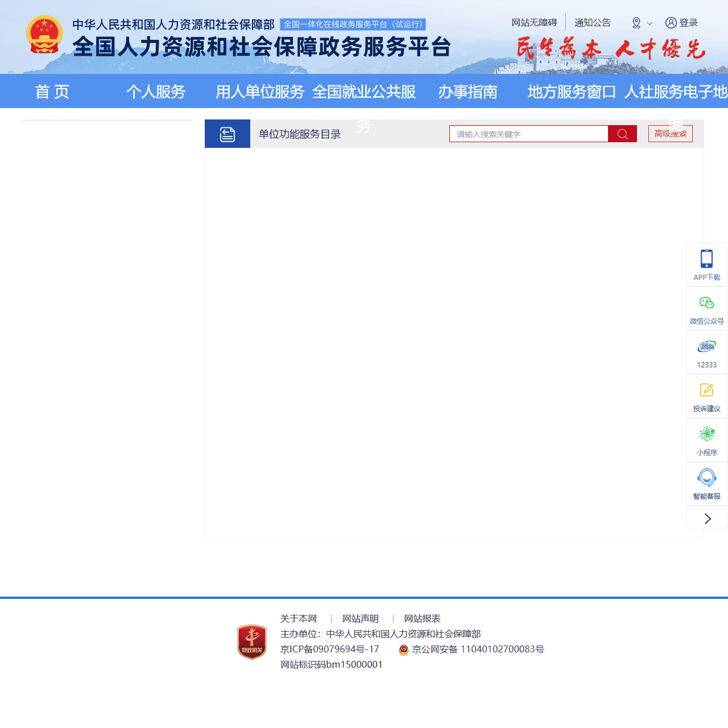Viewport: 728px width, 728px height.
Task: Click the 网站声明 footer link
Action: (x=359, y=619)
